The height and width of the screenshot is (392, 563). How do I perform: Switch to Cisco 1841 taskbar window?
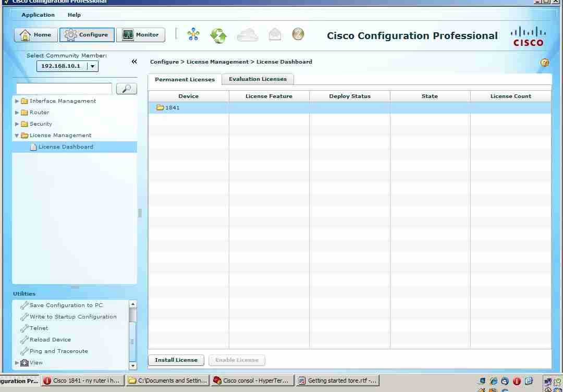[82, 381]
